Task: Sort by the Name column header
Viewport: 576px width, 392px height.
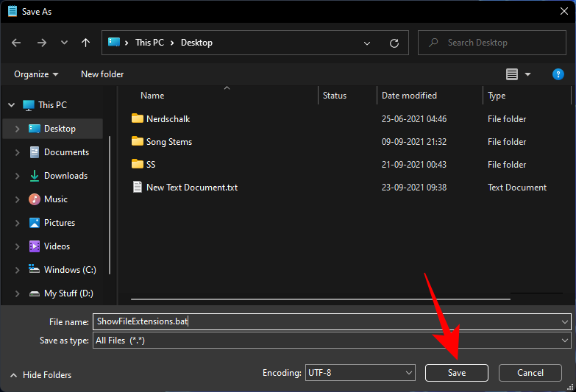Action: pos(152,96)
